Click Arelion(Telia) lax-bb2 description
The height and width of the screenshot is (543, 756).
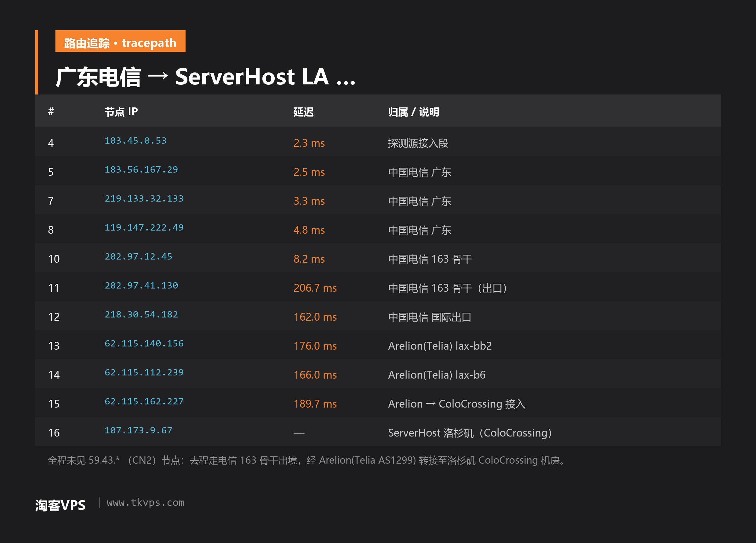pos(440,346)
